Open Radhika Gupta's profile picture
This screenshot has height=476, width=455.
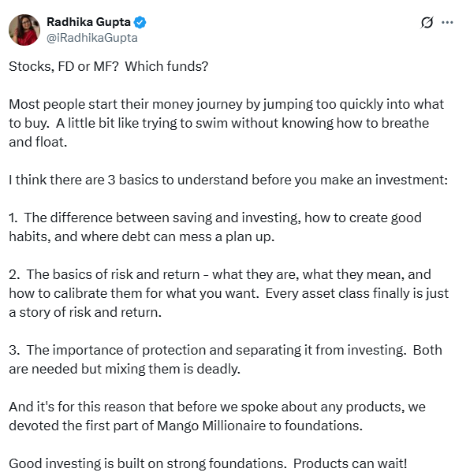coord(24,30)
